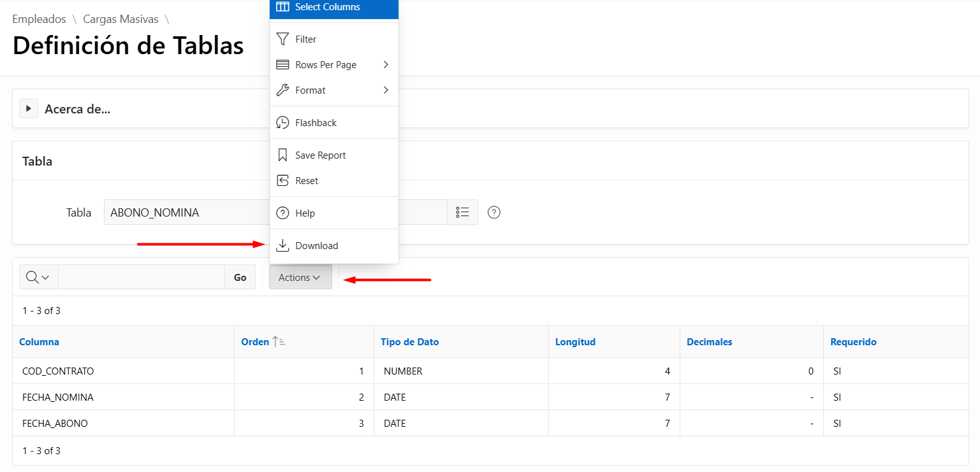Image resolution: width=980 pixels, height=472 pixels.
Task: Sort by the Orden column header
Action: tap(255, 342)
